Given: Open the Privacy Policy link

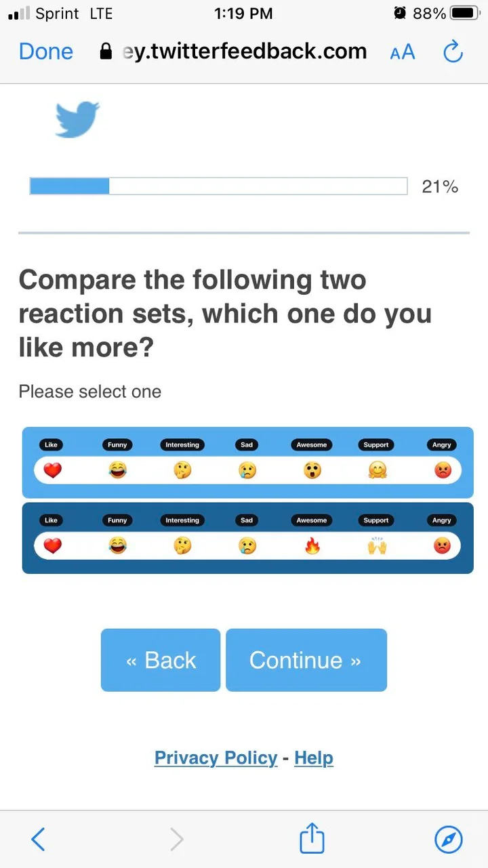Looking at the screenshot, I should pos(216,758).
